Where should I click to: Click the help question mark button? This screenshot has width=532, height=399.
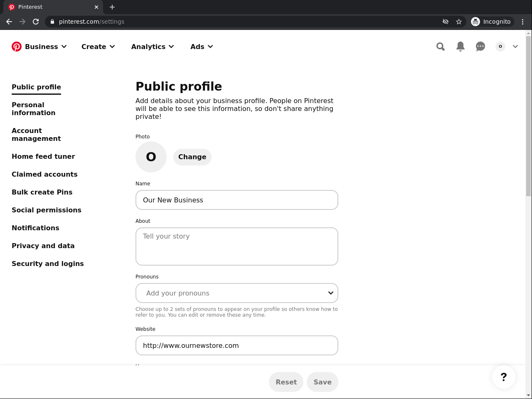pyautogui.click(x=503, y=377)
